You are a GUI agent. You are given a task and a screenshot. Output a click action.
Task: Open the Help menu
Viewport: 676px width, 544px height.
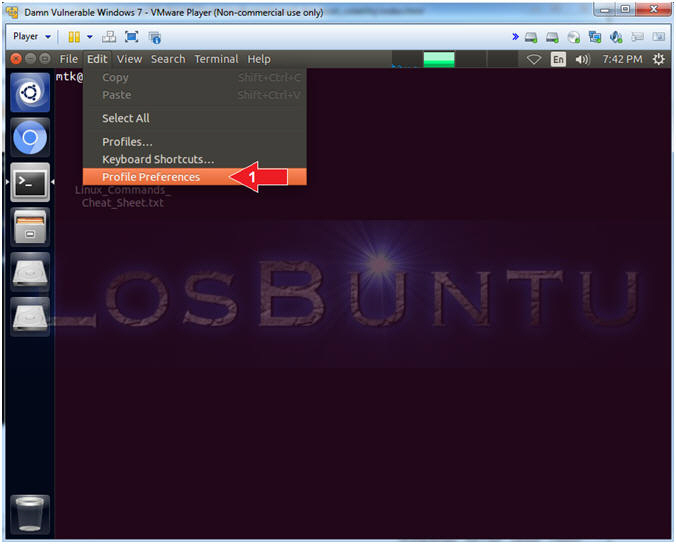pyautogui.click(x=259, y=59)
